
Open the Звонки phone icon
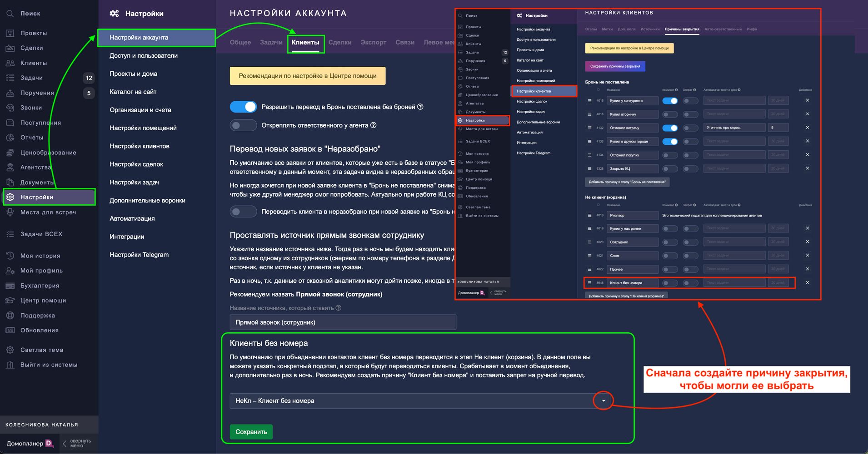click(x=10, y=108)
